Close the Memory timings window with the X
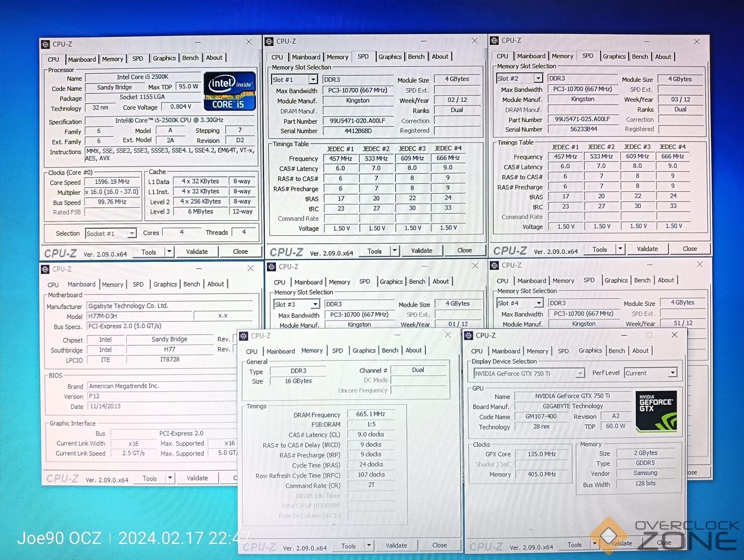The height and width of the screenshot is (560, 744). 448,335
